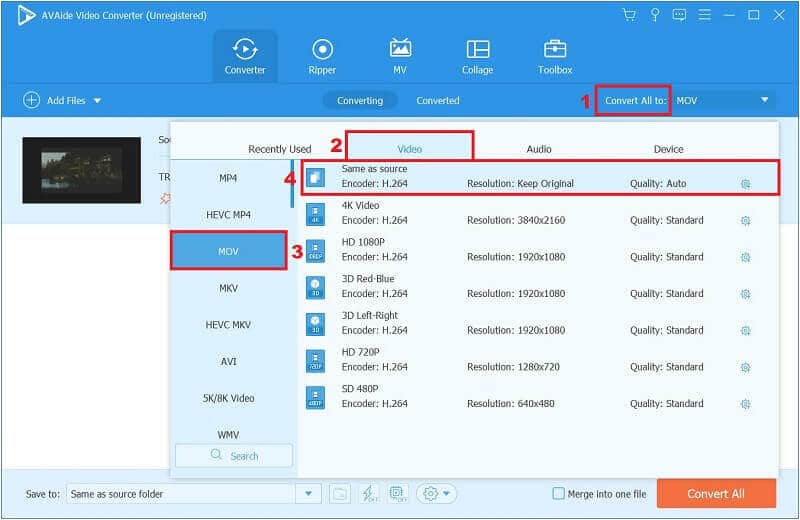The image size is (800, 520).
Task: Open settings gear for 3D Left-Right preset
Action: tap(745, 331)
